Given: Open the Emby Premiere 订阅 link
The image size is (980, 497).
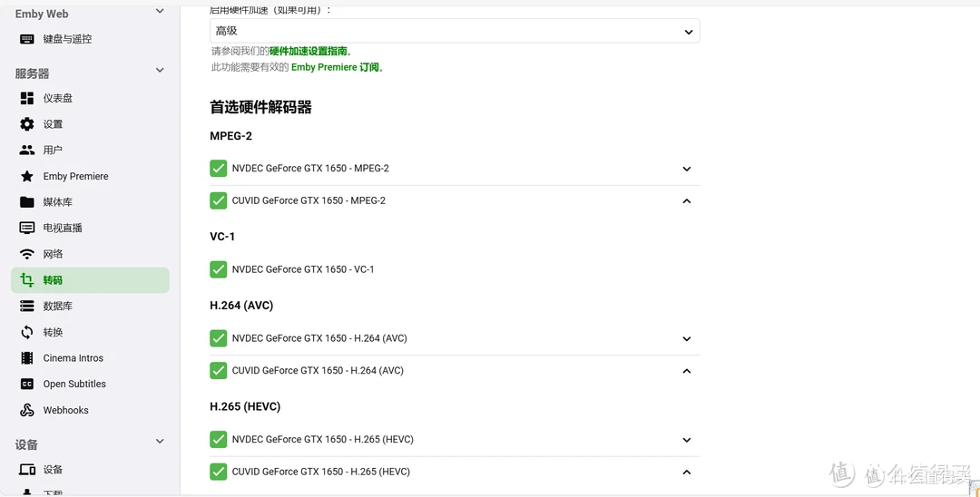Looking at the screenshot, I should [335, 67].
